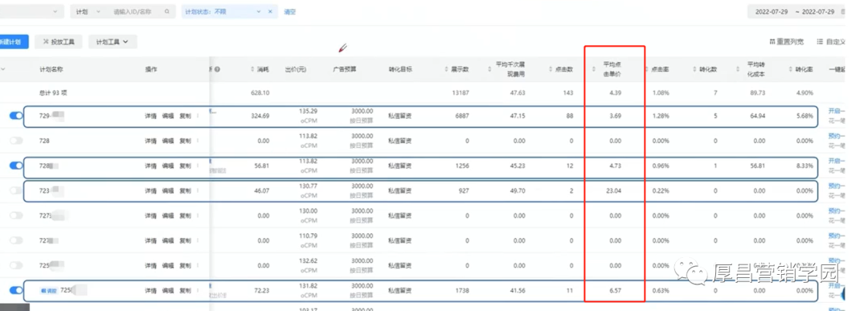Sort by 展示数 column arrows
This screenshot has height=311, width=868.
446,69
